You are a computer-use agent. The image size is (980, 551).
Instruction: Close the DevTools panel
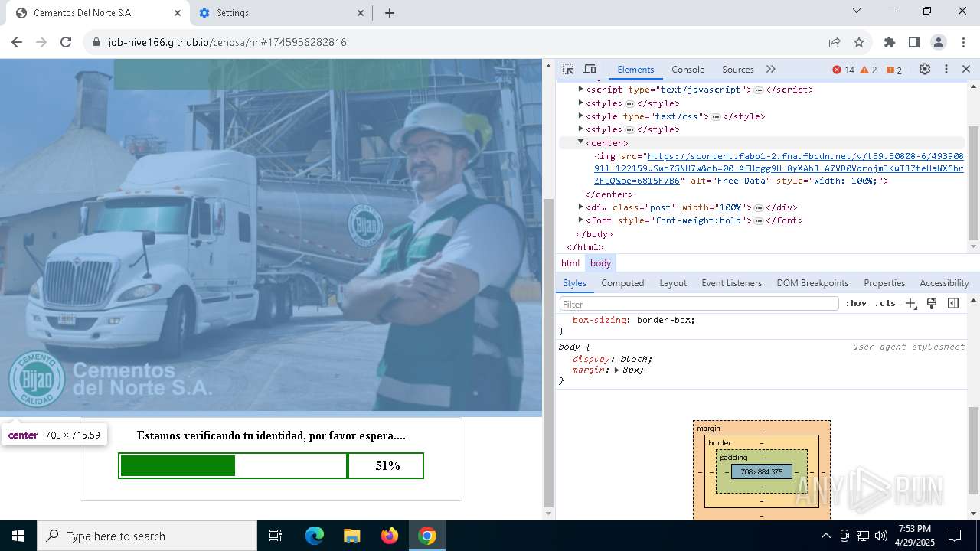tap(966, 69)
